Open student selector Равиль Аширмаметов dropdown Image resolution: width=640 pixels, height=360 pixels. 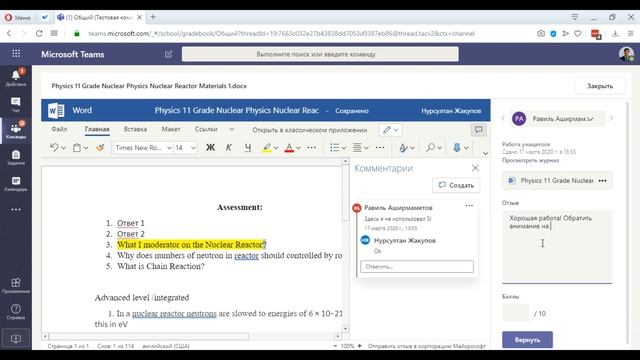click(557, 119)
